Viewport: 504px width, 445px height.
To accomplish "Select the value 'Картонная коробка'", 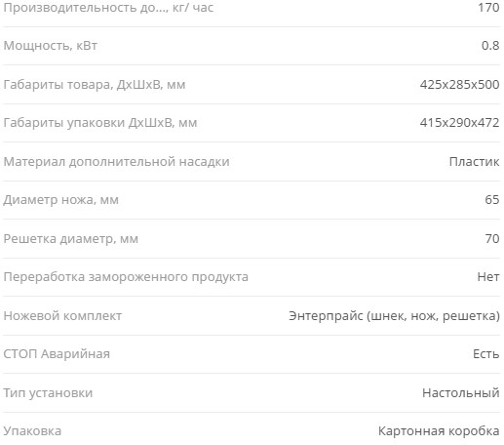I will pyautogui.click(x=439, y=431).
